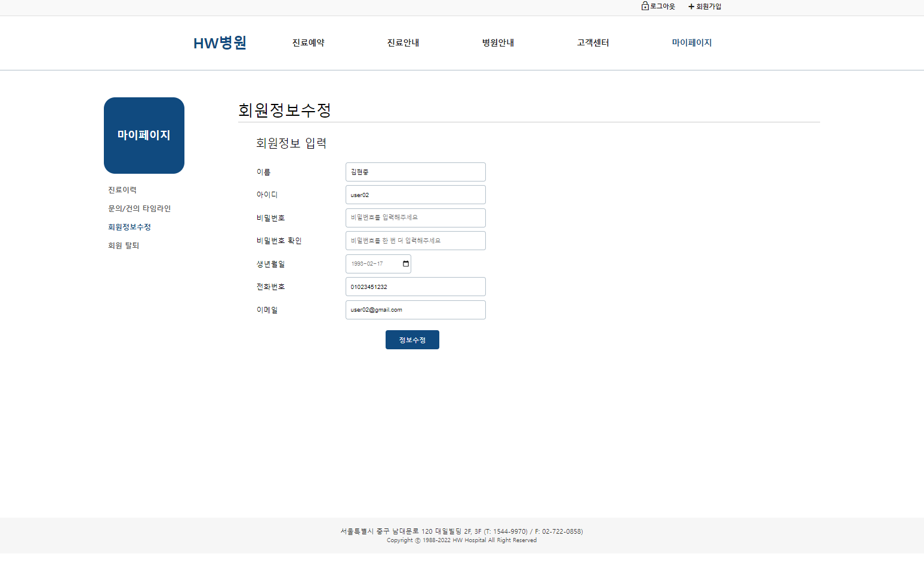Open 문의/건의 타임라인 page
Screen dimensions: 924x569
coord(139,208)
